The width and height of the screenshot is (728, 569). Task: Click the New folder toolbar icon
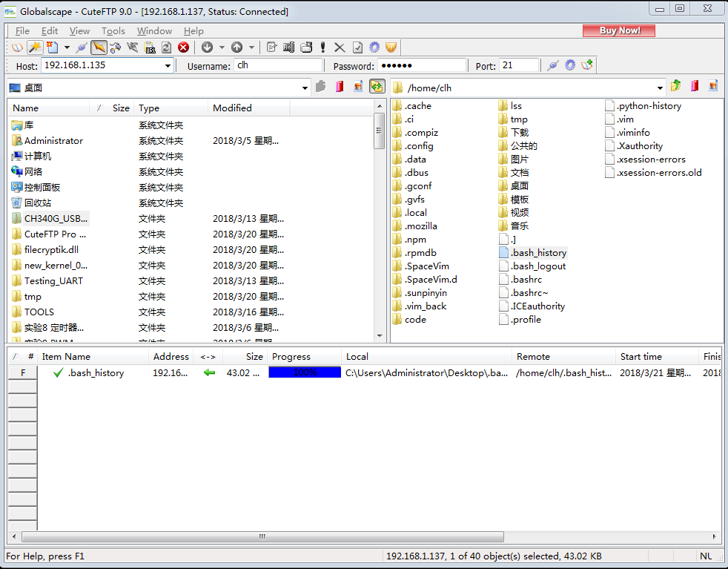tap(306, 47)
